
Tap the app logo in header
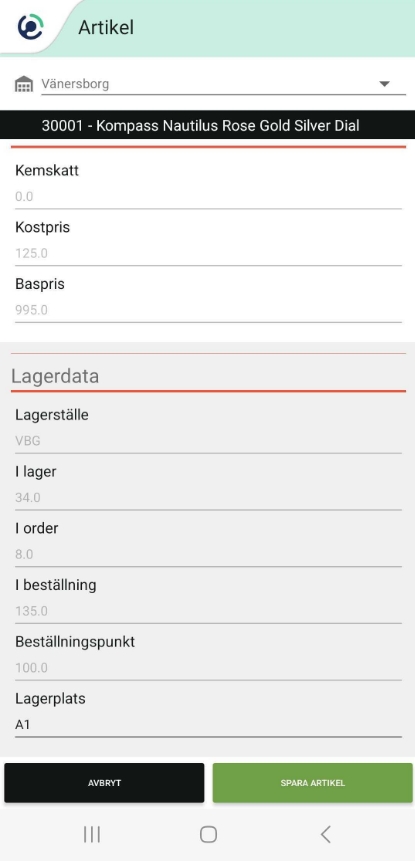pyautogui.click(x=31, y=27)
